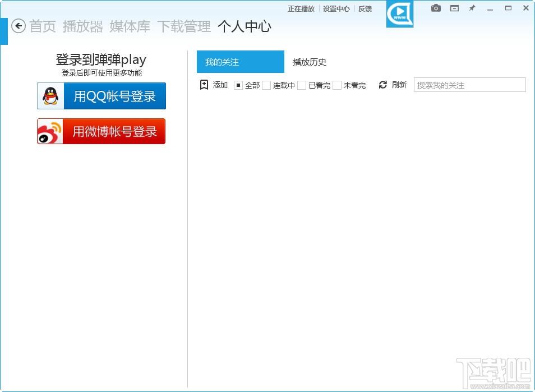Screen dimensions: 535x392
Task: Open the 正在播放 link
Action: (301, 9)
